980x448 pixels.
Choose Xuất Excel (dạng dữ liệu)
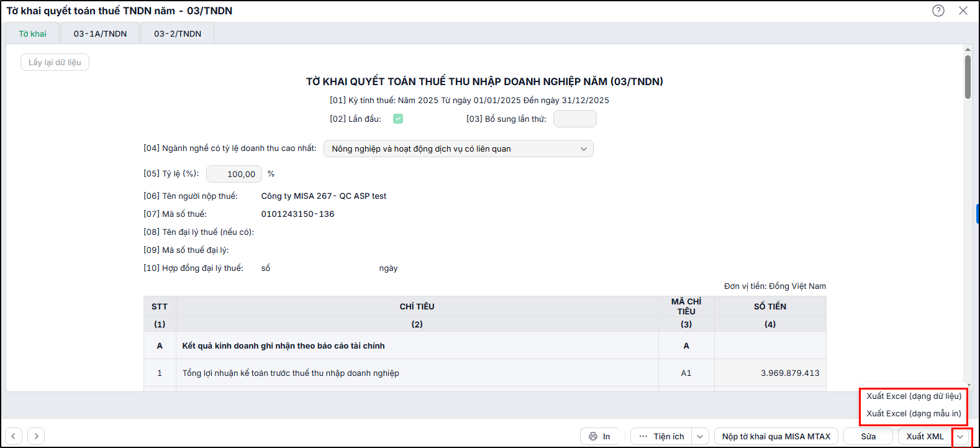914,396
